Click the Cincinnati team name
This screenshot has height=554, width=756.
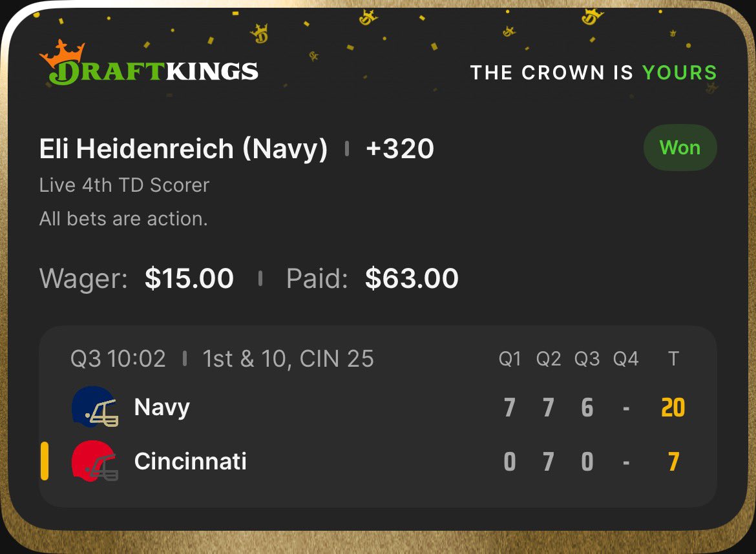(191, 462)
